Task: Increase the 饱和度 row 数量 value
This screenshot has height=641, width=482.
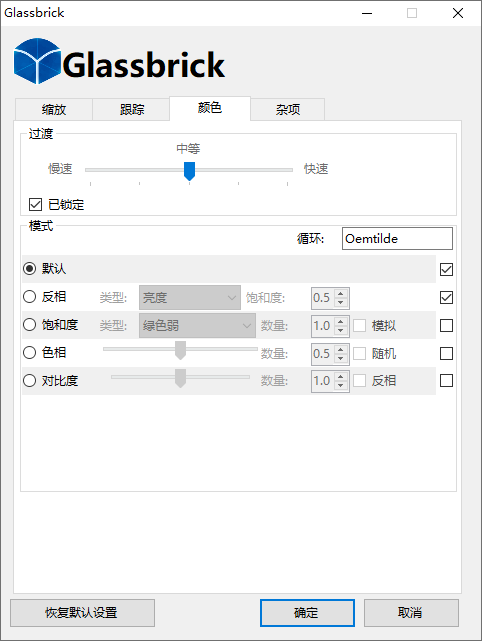Action: [x=341, y=321]
